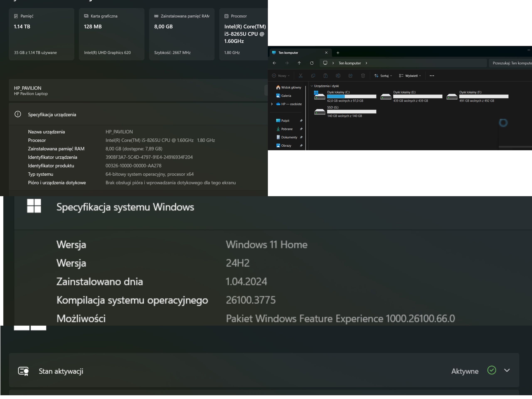Close the Ten komputer tab
The height and width of the screenshot is (399, 532).
(326, 53)
